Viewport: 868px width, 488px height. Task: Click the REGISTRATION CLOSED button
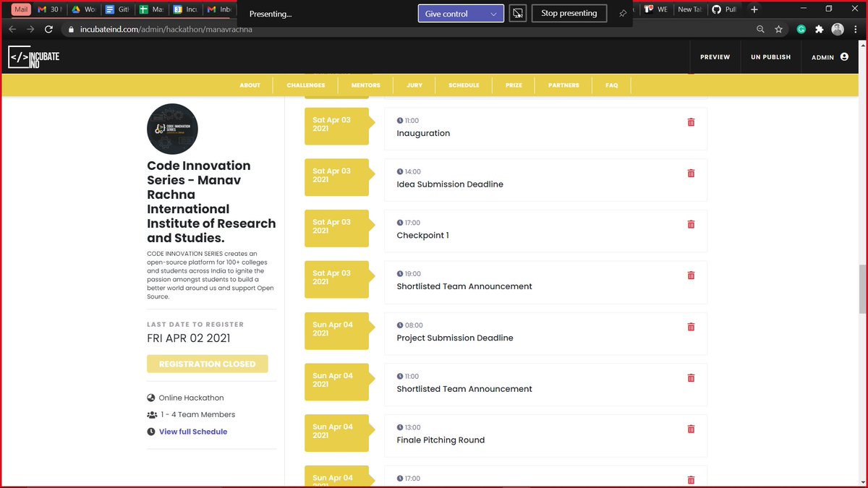point(207,364)
